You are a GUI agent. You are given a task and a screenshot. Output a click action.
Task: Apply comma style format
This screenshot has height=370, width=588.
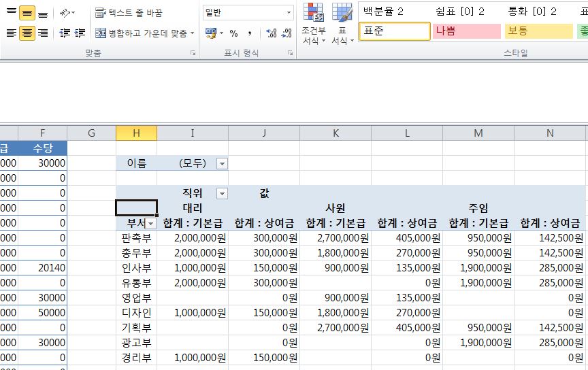click(250, 33)
